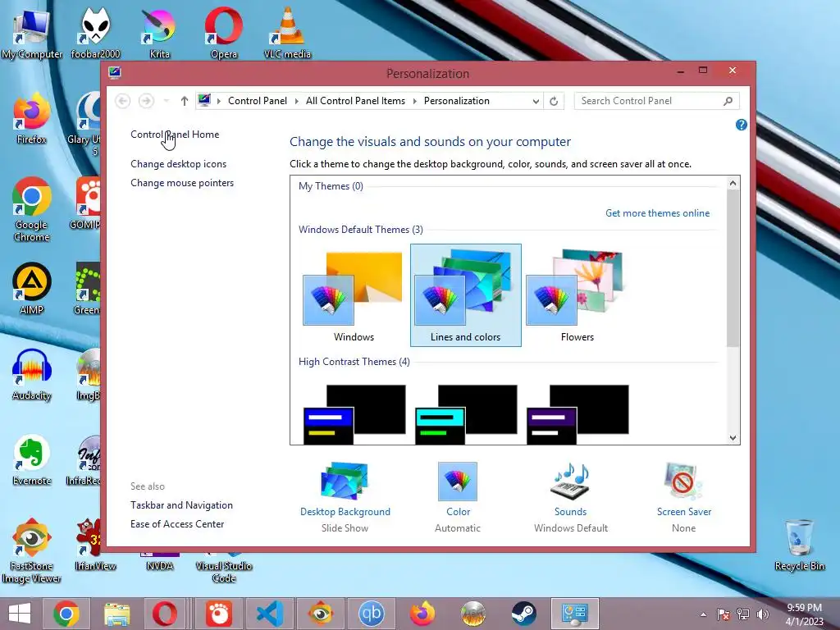The width and height of the screenshot is (840, 630).
Task: Click the Personalization breadcrumb
Action: (x=456, y=101)
